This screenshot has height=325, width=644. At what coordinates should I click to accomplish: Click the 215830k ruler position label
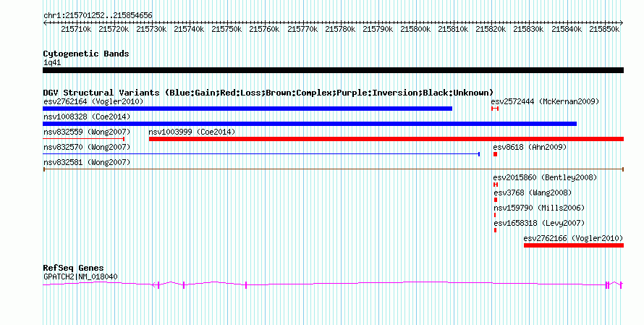[529, 29]
